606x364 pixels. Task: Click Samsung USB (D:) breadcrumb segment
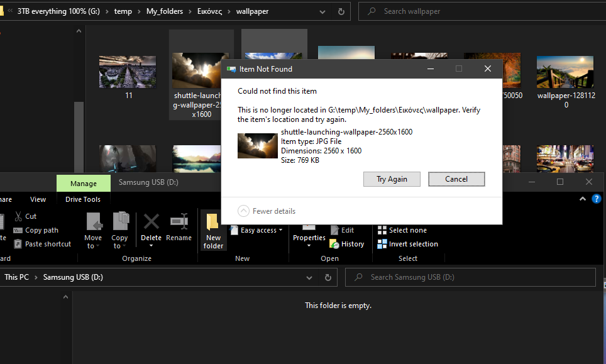[x=73, y=277]
